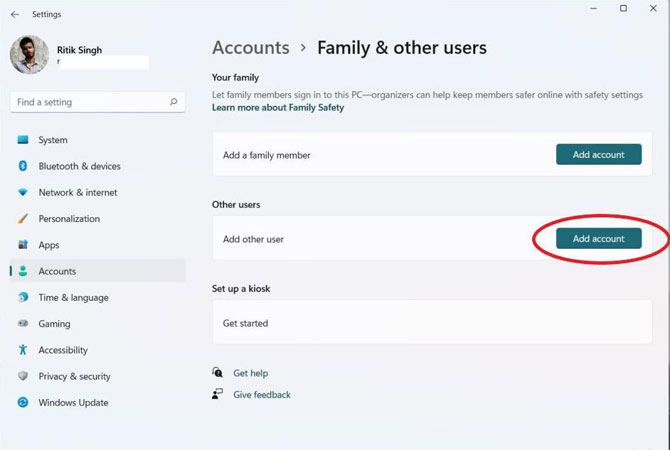Select Accounts in the sidebar

(57, 271)
